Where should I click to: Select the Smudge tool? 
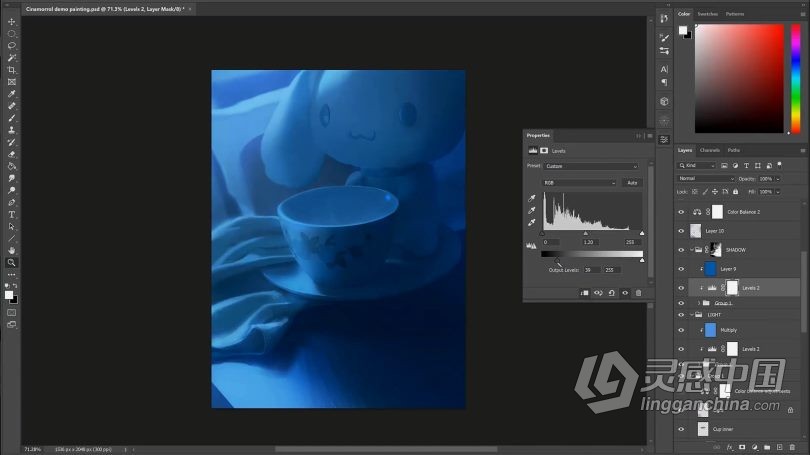(11, 178)
